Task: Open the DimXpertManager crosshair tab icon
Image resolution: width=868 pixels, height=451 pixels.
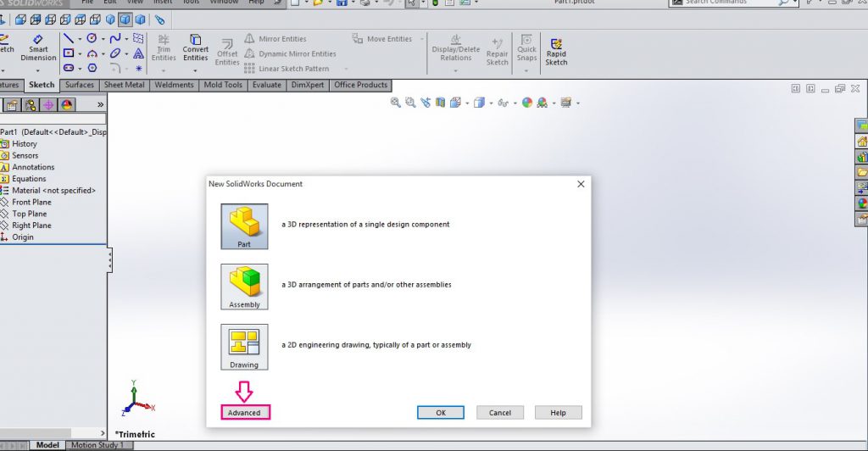Action: [48, 104]
